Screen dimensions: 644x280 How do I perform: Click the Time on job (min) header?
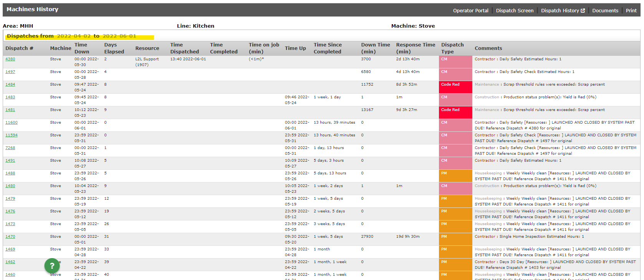[264, 48]
